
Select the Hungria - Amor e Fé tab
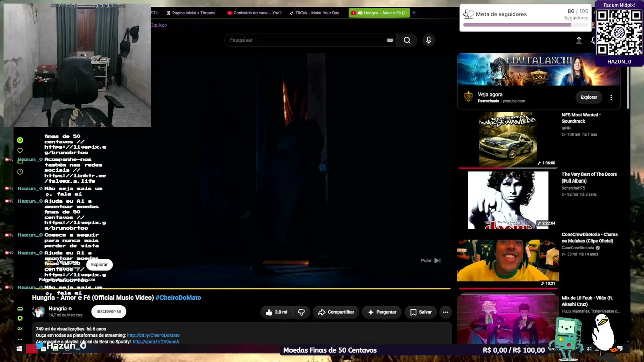click(x=379, y=13)
